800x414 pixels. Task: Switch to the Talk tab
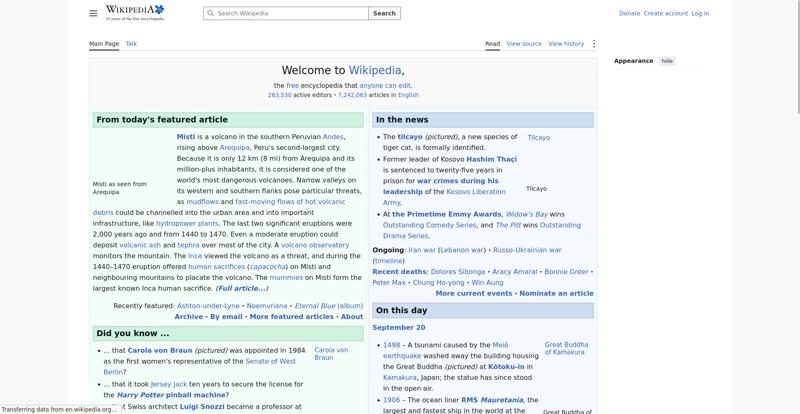pos(131,44)
